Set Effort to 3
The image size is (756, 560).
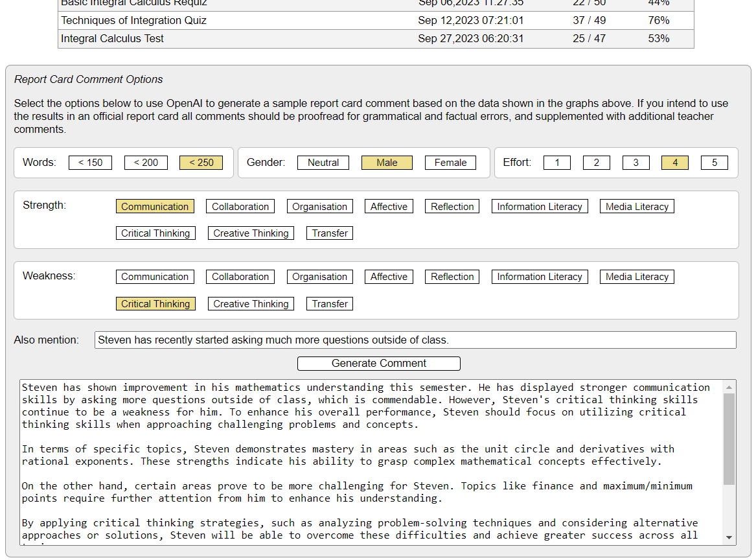636,163
